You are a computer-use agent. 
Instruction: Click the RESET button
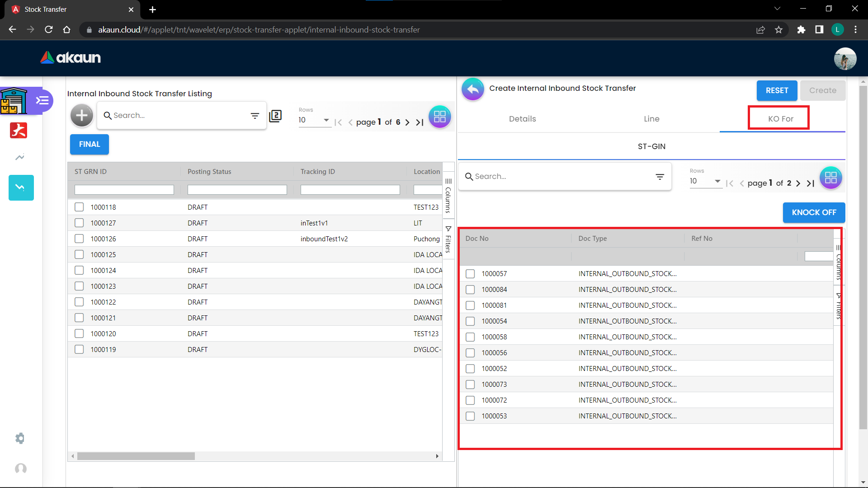(x=777, y=90)
